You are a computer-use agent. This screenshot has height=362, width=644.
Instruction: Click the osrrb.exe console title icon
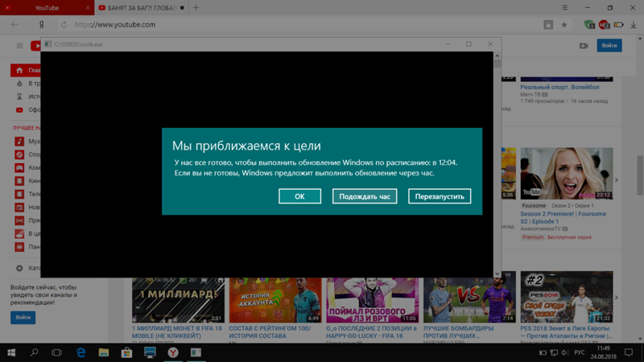click(48, 44)
